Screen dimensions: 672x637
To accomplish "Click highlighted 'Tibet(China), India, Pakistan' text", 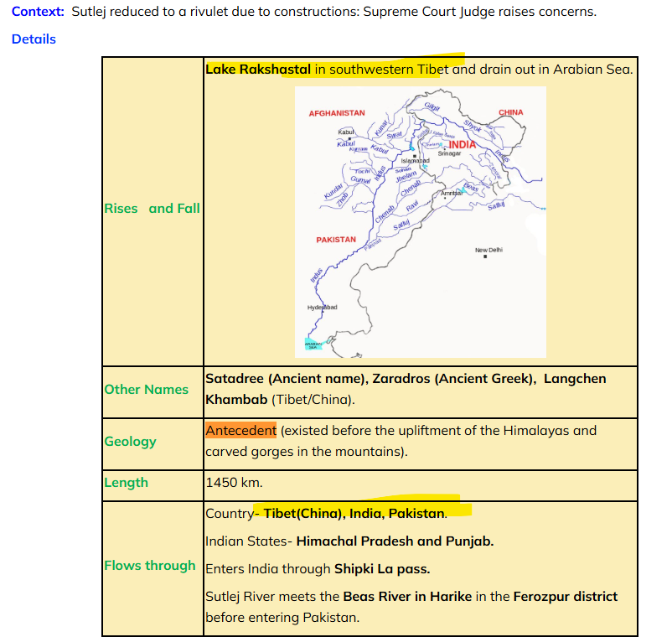I will click(354, 514).
